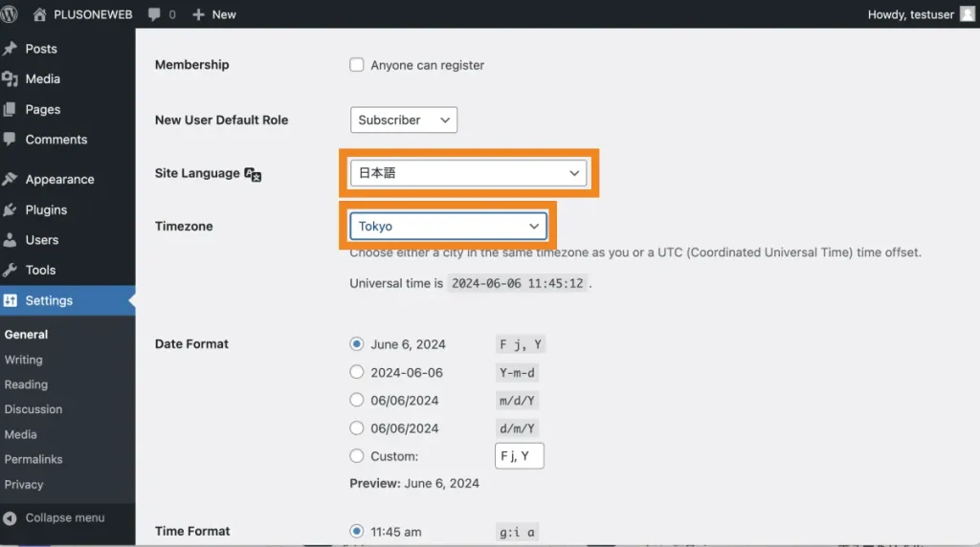Choose the d/m/Y date format option
The image size is (980, 547).
(x=357, y=428)
